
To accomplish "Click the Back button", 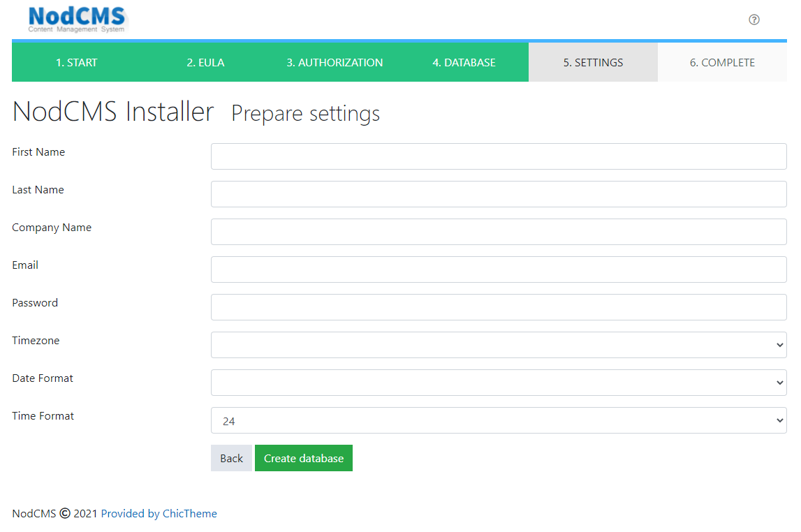I will coord(231,458).
